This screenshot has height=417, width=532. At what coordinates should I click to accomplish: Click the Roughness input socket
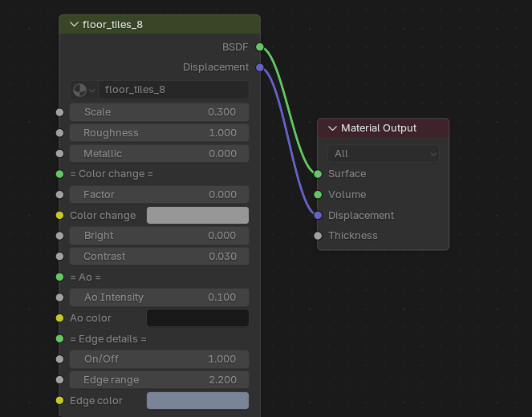click(59, 133)
